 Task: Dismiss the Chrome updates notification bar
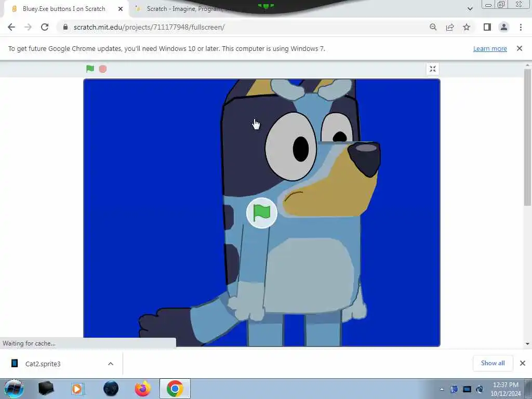click(520, 48)
